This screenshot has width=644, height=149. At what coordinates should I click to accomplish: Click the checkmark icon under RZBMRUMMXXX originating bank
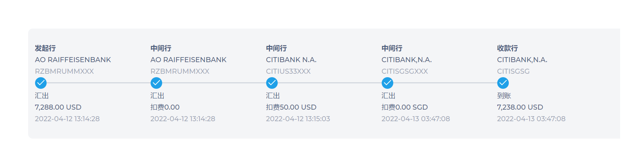pos(41,83)
